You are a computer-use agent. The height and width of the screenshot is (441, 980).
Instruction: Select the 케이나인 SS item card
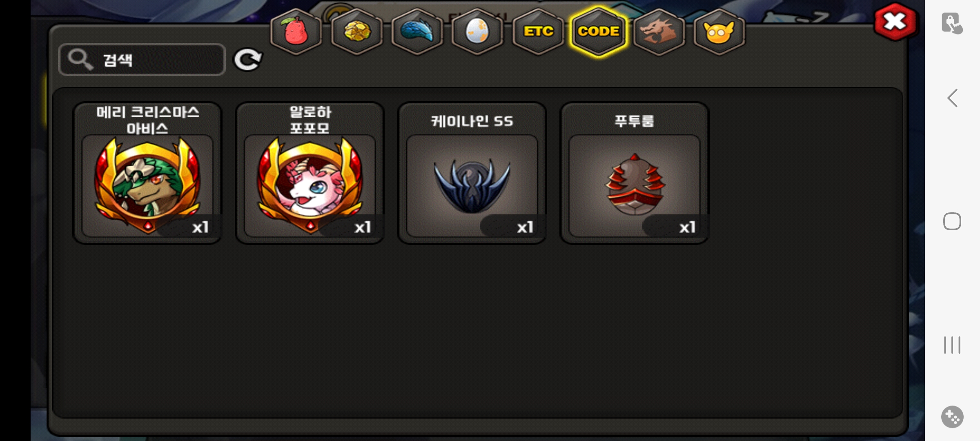tap(472, 173)
